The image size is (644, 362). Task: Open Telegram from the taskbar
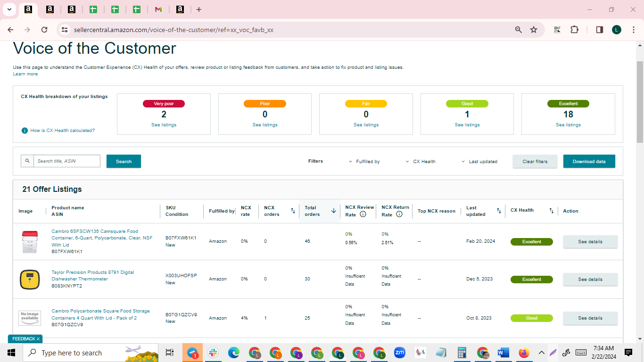click(192, 353)
